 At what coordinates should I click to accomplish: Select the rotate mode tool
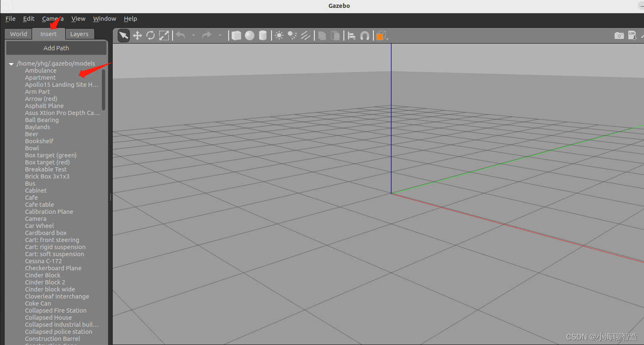click(151, 36)
